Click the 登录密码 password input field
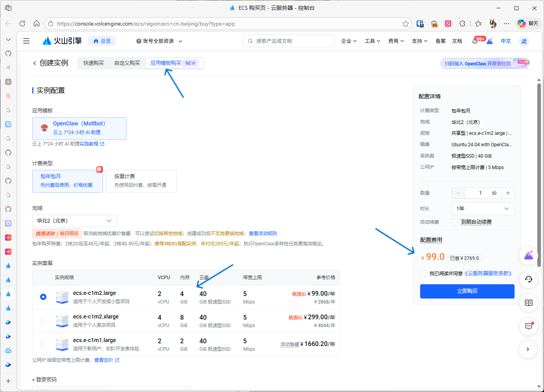Image resolution: width=544 pixels, height=392 pixels. click(110, 390)
